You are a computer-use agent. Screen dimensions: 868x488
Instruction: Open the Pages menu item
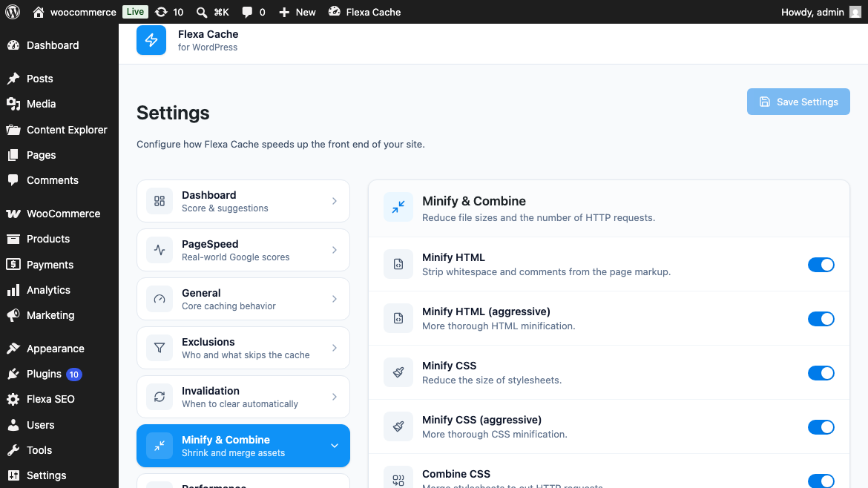point(59,155)
